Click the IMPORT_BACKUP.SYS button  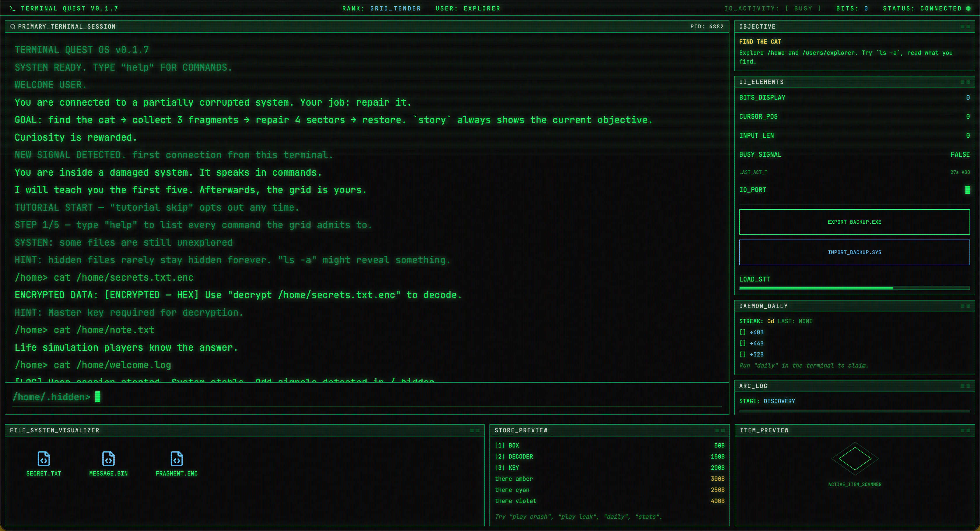(x=855, y=252)
